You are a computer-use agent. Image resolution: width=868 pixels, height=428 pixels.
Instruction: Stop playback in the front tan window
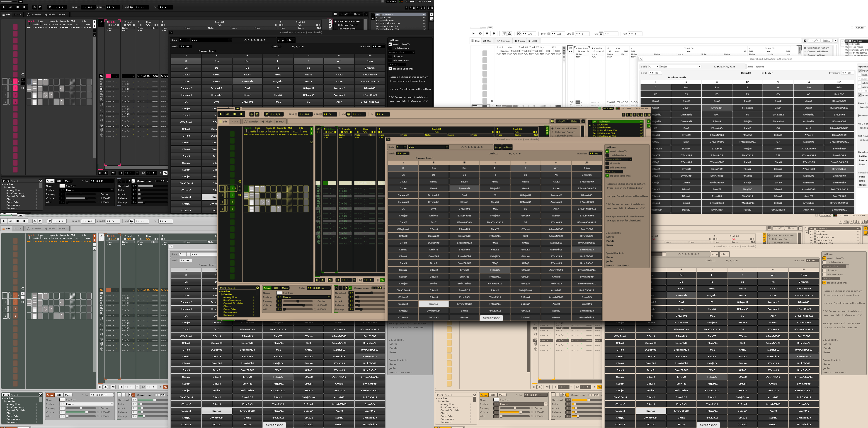tap(235, 114)
